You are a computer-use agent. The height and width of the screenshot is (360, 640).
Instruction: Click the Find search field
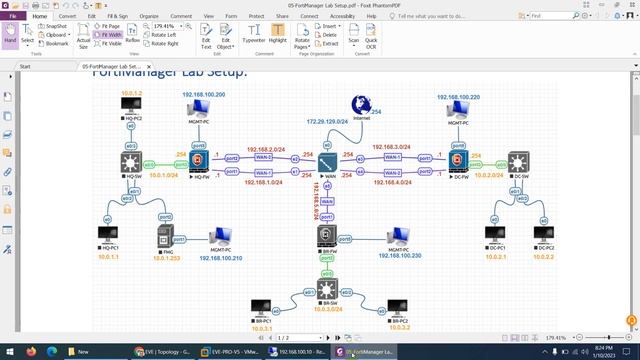[551, 16]
